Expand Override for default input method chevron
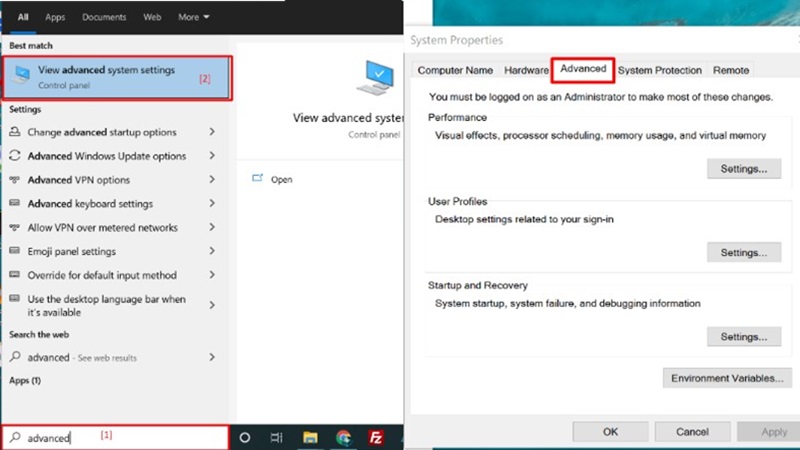Viewport: 800px width, 450px height. pyautogui.click(x=212, y=274)
